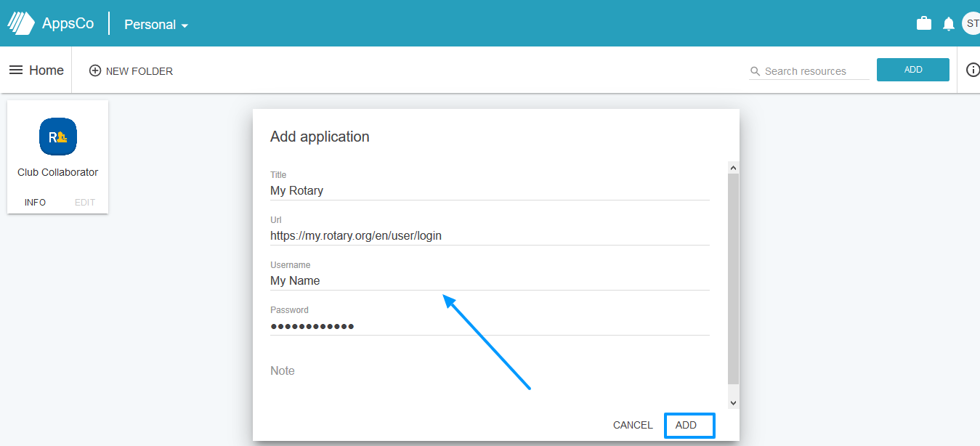
Task: Open the hamburger menu beside Home
Action: coord(16,70)
